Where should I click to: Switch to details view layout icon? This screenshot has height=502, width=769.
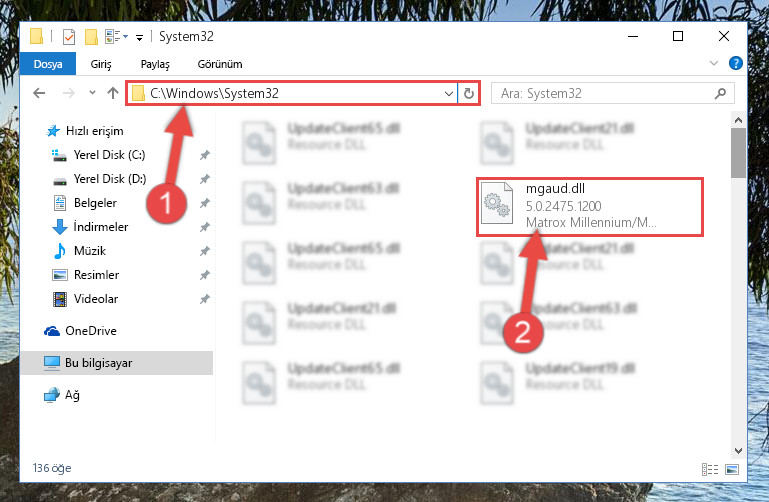(710, 470)
